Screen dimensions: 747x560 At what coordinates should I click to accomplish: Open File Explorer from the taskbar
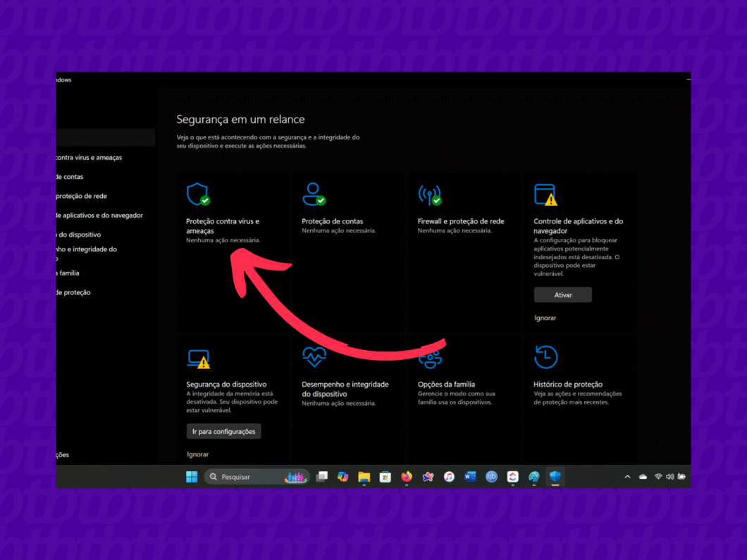tap(364, 477)
